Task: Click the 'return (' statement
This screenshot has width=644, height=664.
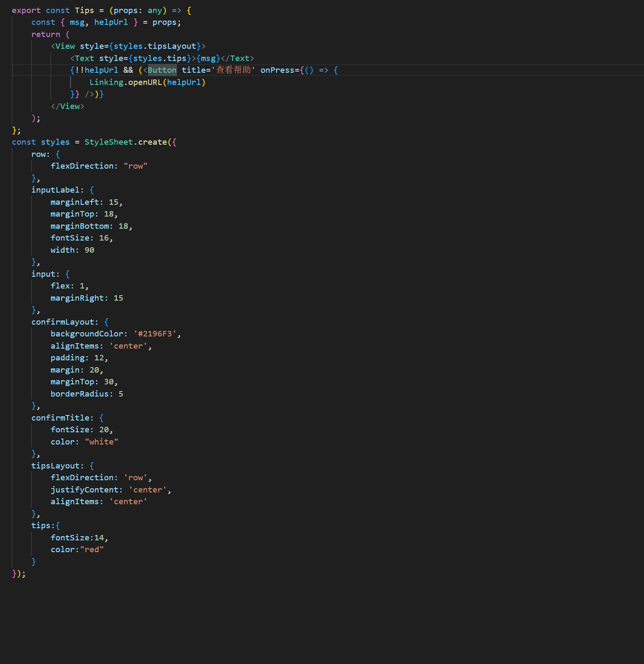Action: click(x=50, y=34)
